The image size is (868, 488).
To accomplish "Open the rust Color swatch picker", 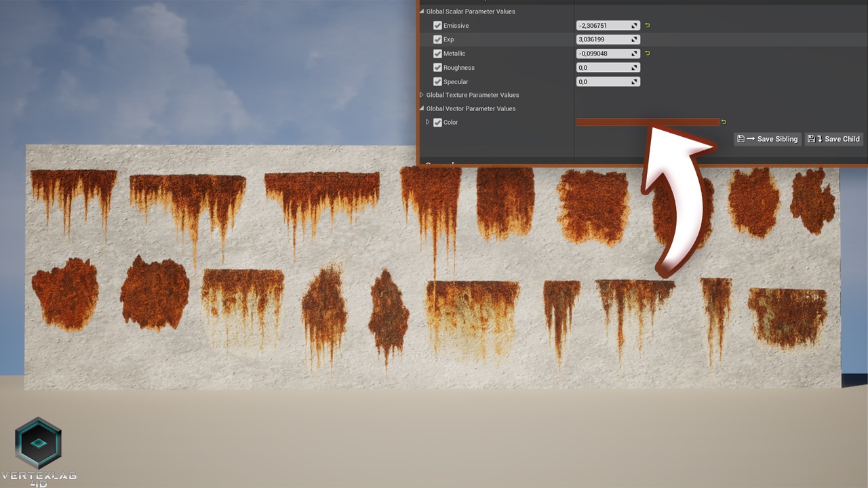I will pyautogui.click(x=647, y=122).
